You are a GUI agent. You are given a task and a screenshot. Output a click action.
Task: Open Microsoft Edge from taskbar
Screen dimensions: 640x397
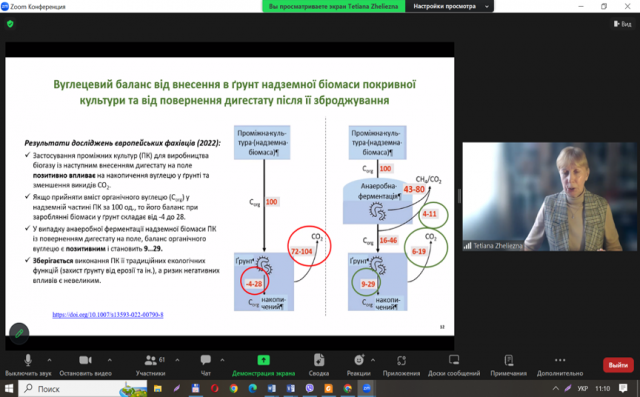pyautogui.click(x=252, y=388)
